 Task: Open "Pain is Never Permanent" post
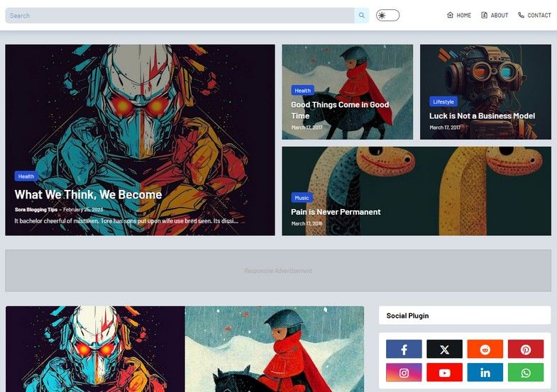coord(336,212)
